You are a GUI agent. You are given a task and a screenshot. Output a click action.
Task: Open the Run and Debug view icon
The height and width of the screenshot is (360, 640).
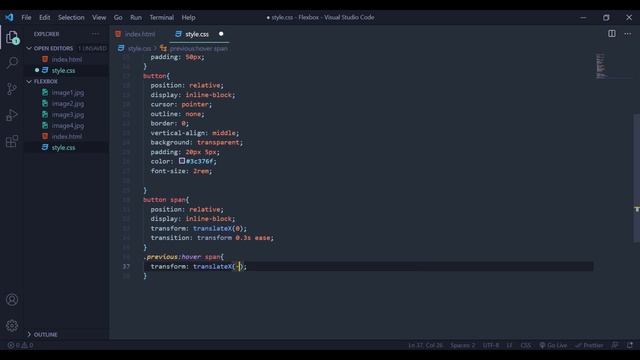12,115
